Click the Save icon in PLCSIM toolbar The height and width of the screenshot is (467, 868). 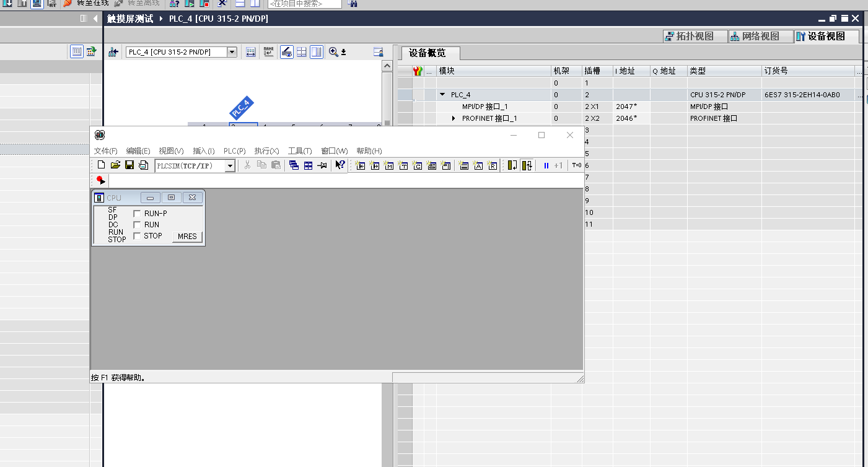(129, 165)
